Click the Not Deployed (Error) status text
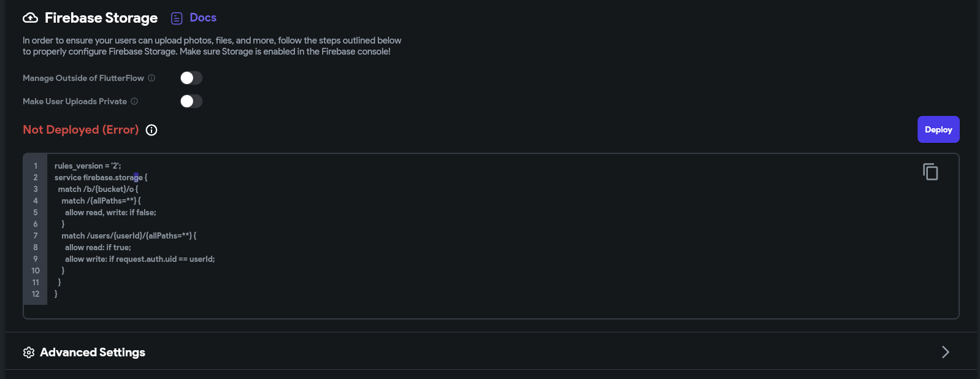 click(81, 129)
